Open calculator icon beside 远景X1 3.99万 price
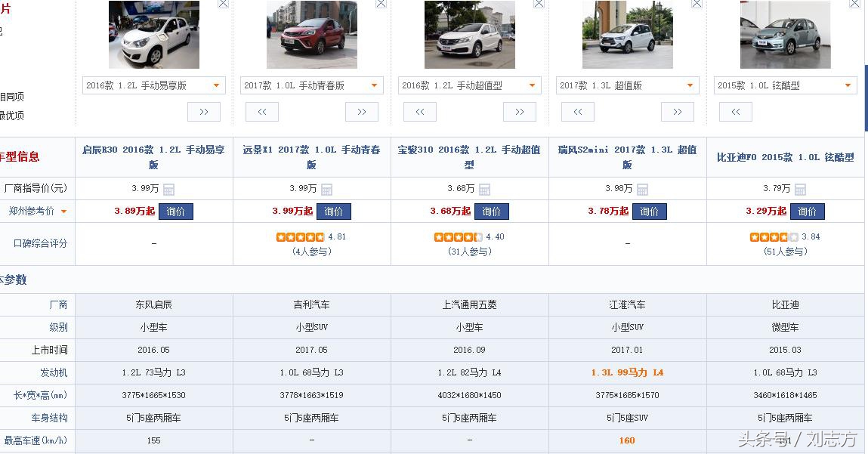868x454 pixels. [326, 190]
